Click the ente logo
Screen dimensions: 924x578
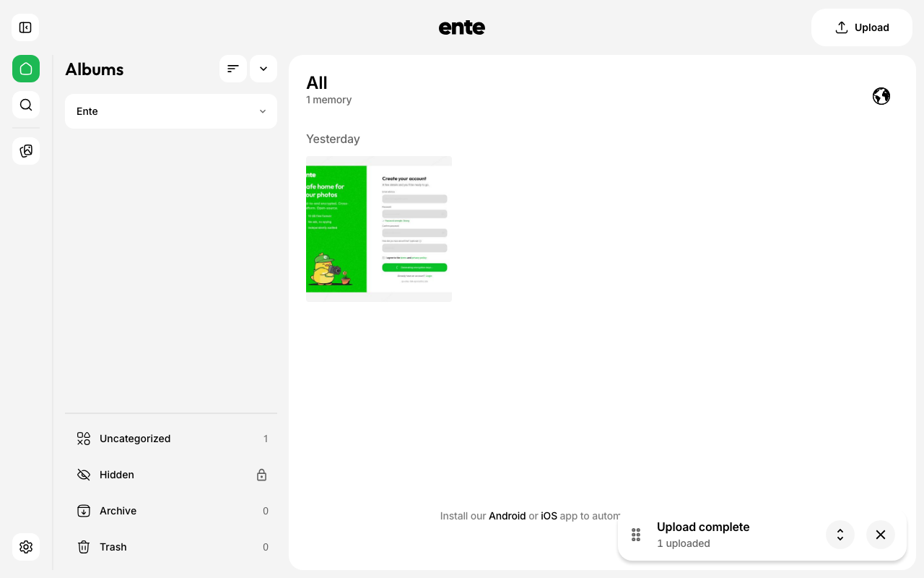(462, 27)
